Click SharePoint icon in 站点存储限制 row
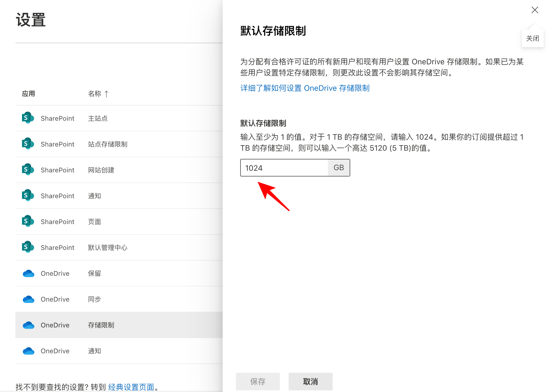 point(28,144)
